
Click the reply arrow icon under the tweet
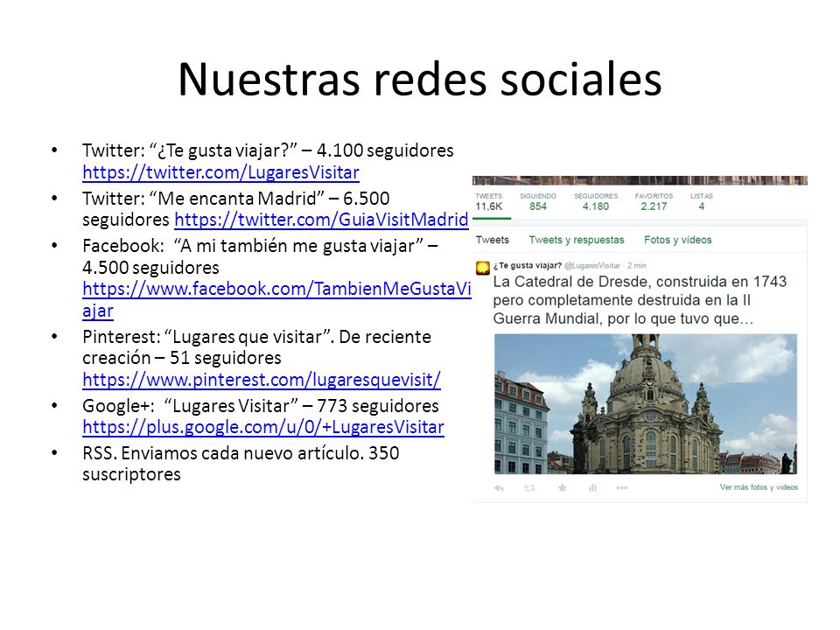click(499, 487)
